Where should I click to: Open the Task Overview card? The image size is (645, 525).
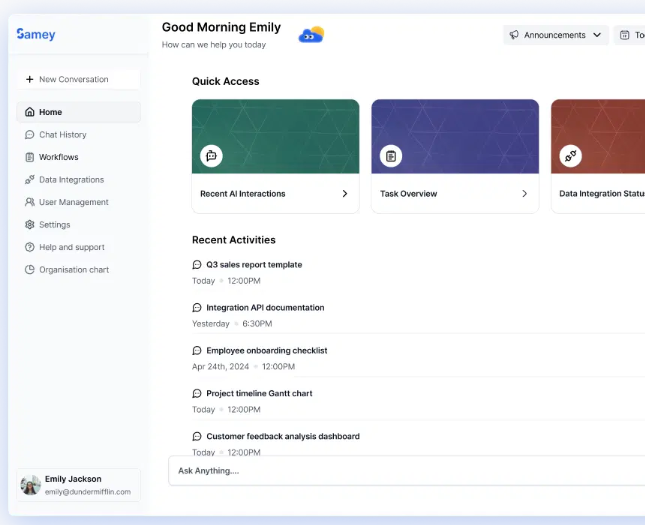click(455, 156)
